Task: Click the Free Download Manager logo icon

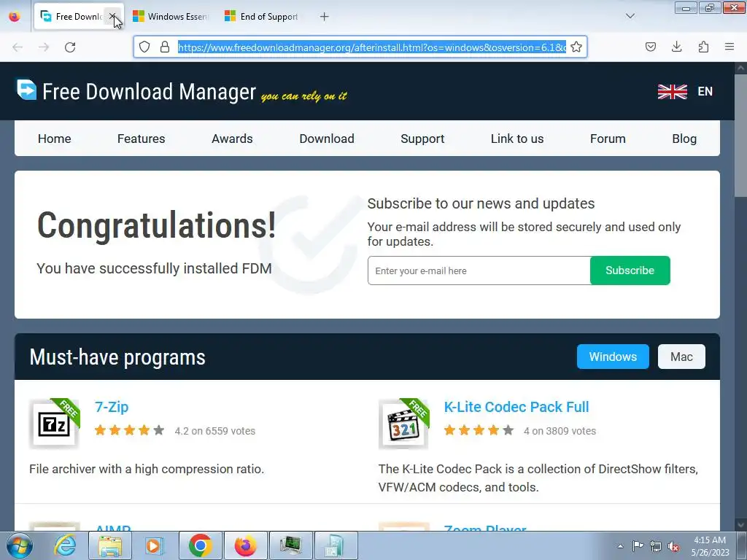Action: coord(26,90)
